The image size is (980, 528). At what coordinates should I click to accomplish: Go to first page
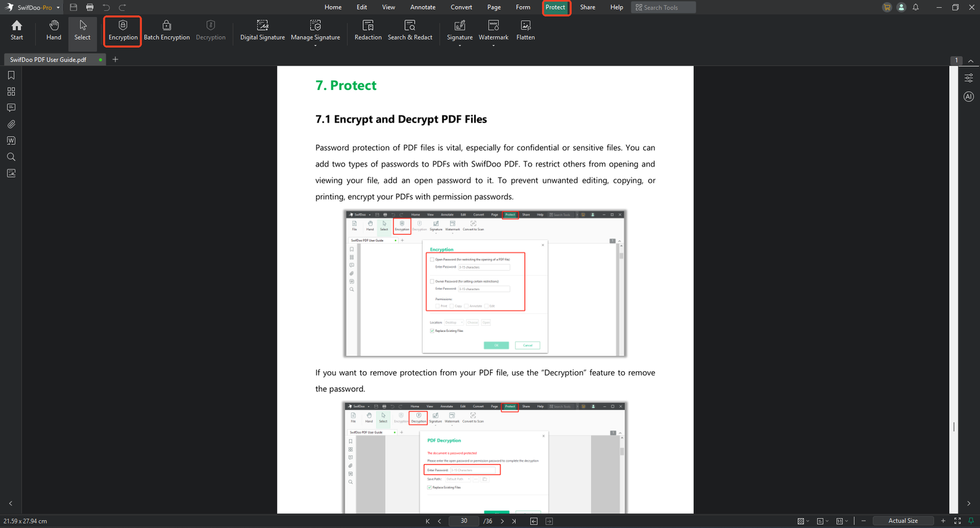[x=428, y=521]
